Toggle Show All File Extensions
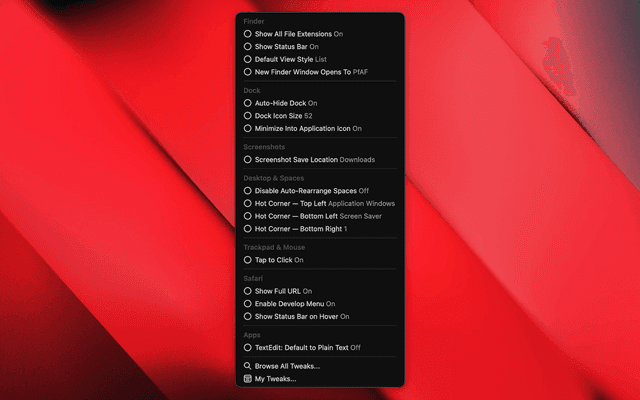The height and width of the screenshot is (400, 640). tap(298, 34)
